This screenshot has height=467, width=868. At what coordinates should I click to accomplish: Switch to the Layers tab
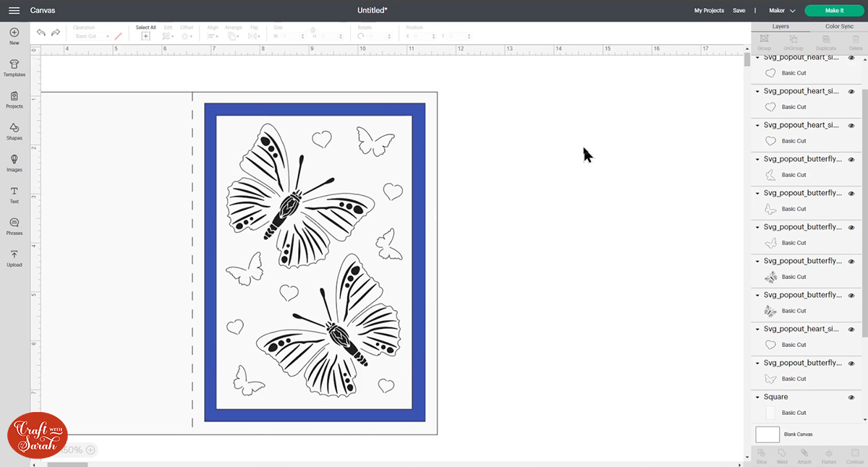click(780, 26)
